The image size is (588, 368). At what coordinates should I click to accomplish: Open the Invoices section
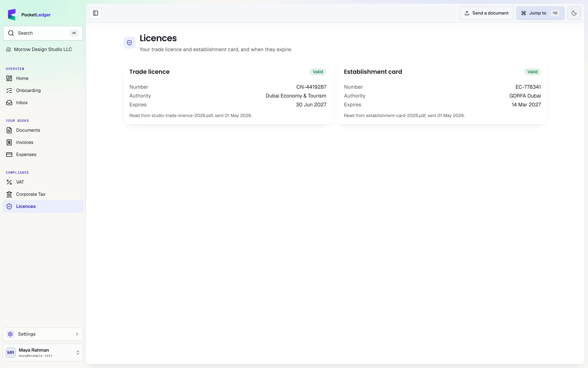(43, 142)
